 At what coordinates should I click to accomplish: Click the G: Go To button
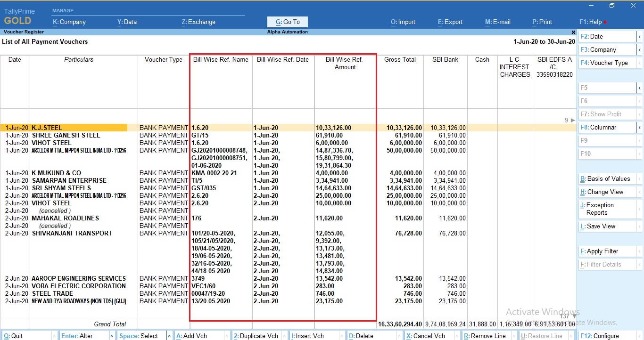(288, 22)
